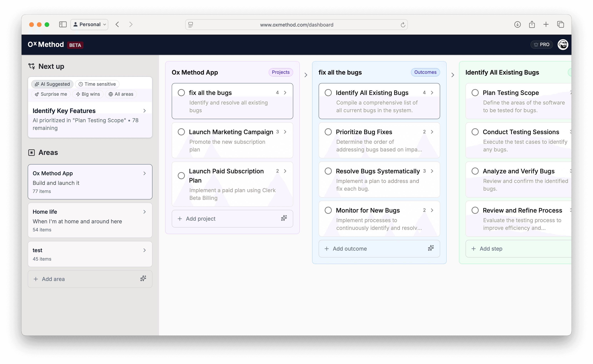Mark 'Launch Paid Subscription Plan' complete
Viewport: 593px width, 364px height.
point(181,176)
